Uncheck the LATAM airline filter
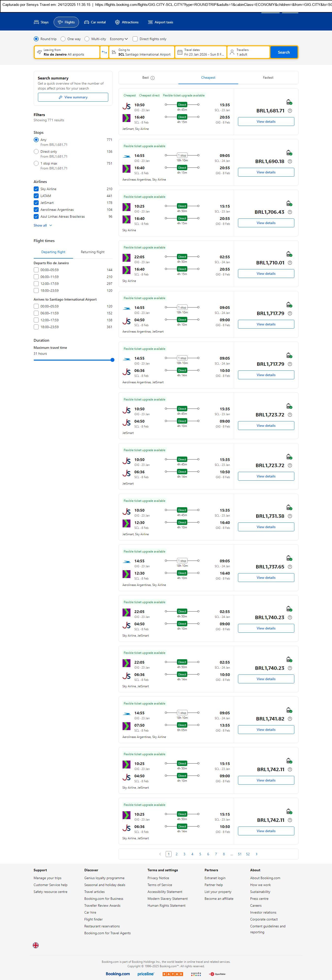Screen dimensions: 332x980 tap(36, 196)
